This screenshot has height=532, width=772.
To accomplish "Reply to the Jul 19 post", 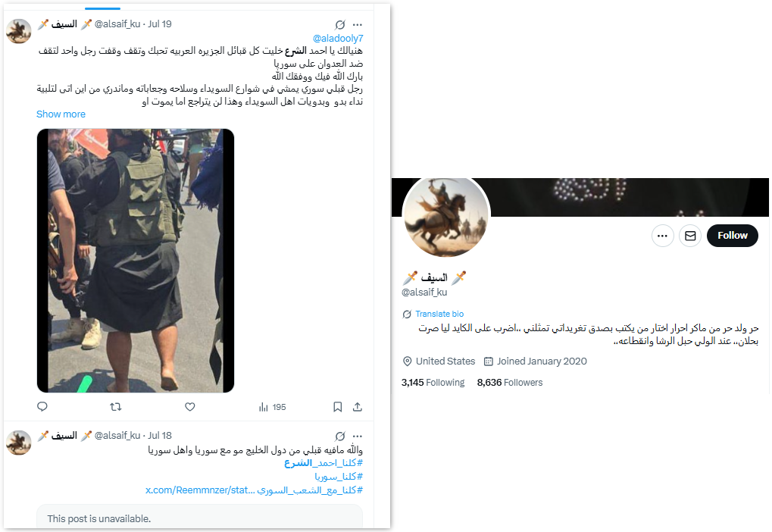I will [42, 406].
